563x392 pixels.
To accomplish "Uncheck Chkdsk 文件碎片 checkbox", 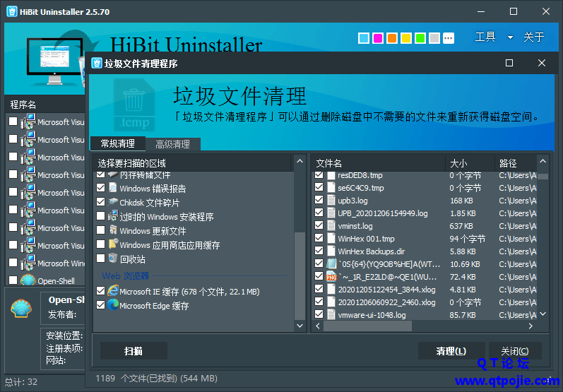I will (101, 202).
